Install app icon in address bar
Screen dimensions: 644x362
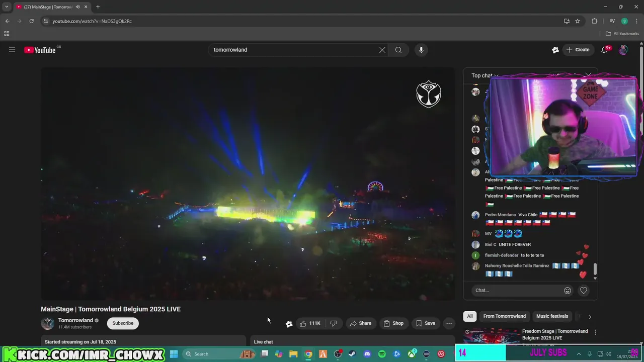[567, 21]
